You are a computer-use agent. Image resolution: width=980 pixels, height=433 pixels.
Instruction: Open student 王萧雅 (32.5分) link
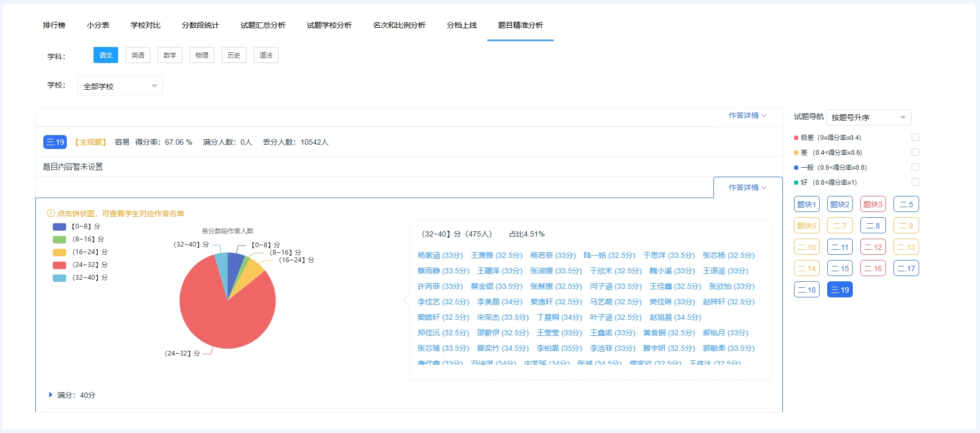[x=496, y=255]
